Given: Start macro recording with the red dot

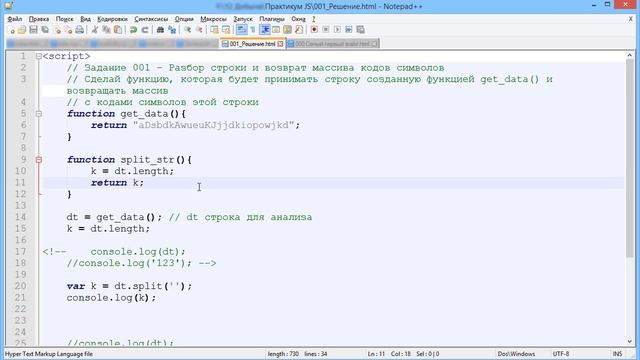Looking at the screenshot, I should click(x=314, y=30).
